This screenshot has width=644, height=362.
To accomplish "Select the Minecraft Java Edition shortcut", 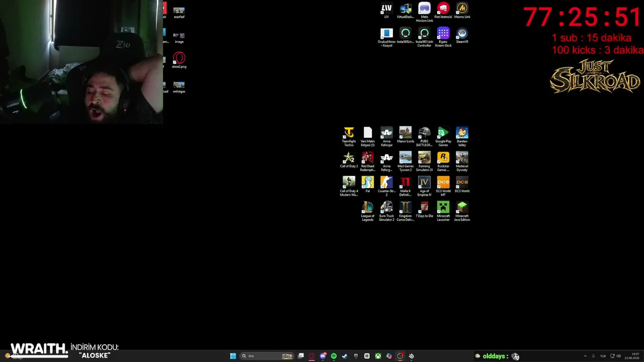I will [x=462, y=212].
